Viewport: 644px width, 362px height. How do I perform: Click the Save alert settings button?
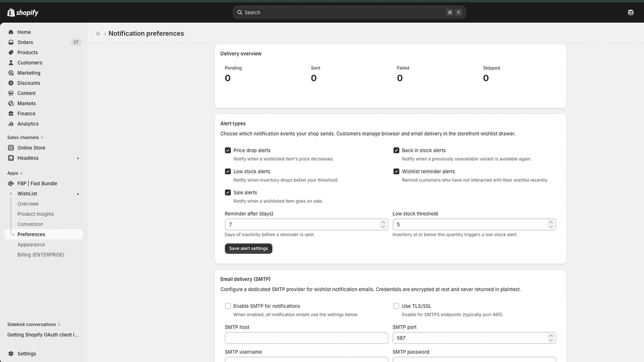249,248
